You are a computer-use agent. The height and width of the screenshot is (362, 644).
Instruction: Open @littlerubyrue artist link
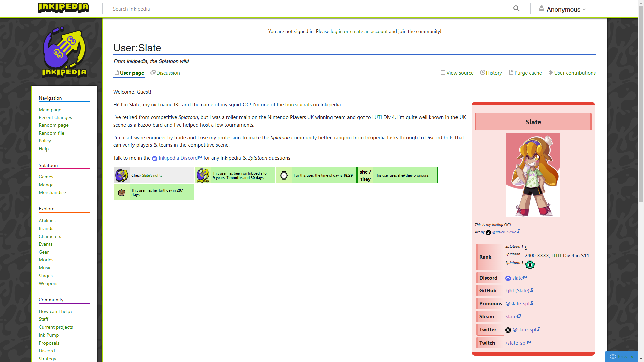504,232
